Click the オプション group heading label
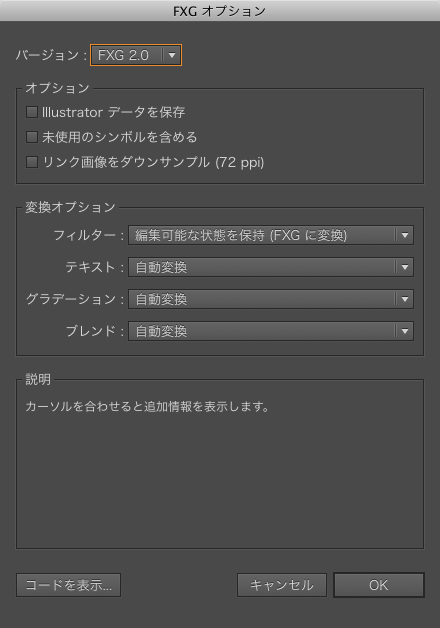Viewport: 440px width, 628px height. click(57, 88)
